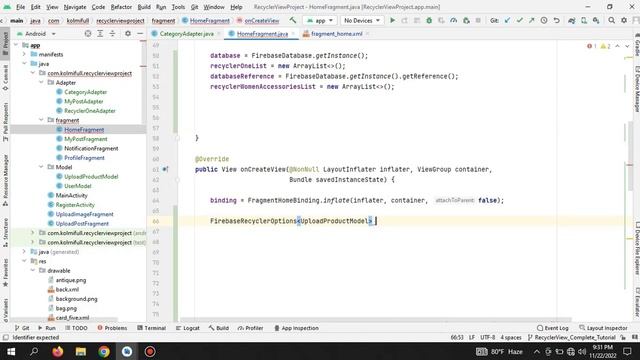Open App Inspection tool window
640x360 pixels.
296,328
